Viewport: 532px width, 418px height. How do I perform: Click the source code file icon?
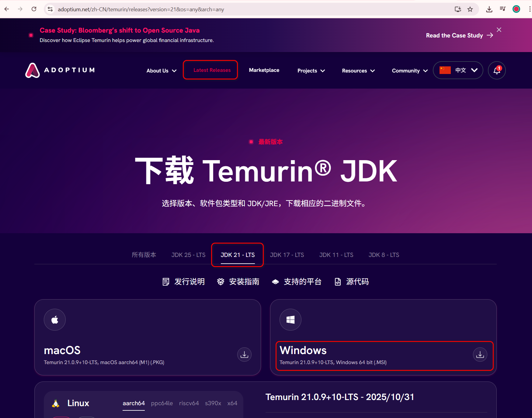pos(338,282)
